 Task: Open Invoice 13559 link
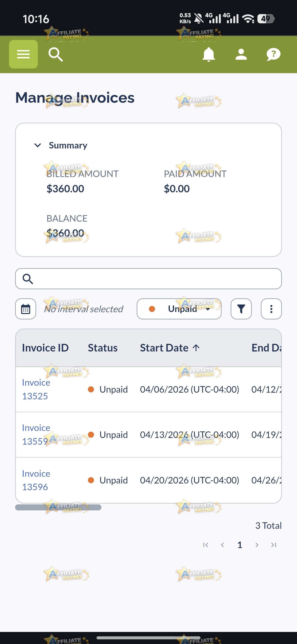(36, 434)
